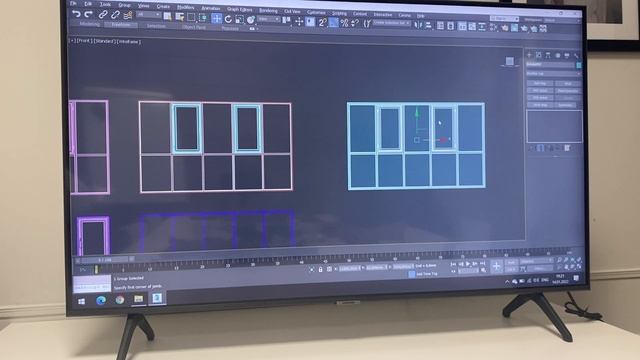Viewport: 640px width, 360px height.
Task: Click the Select and Manipulate icon
Action: click(299, 21)
